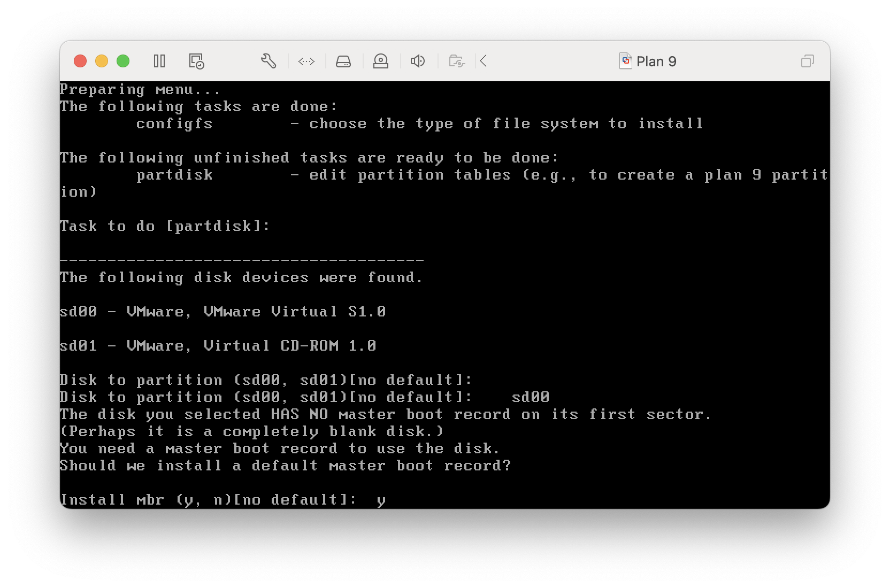The height and width of the screenshot is (588, 890).
Task: Pause the virtual machine
Action: [159, 61]
